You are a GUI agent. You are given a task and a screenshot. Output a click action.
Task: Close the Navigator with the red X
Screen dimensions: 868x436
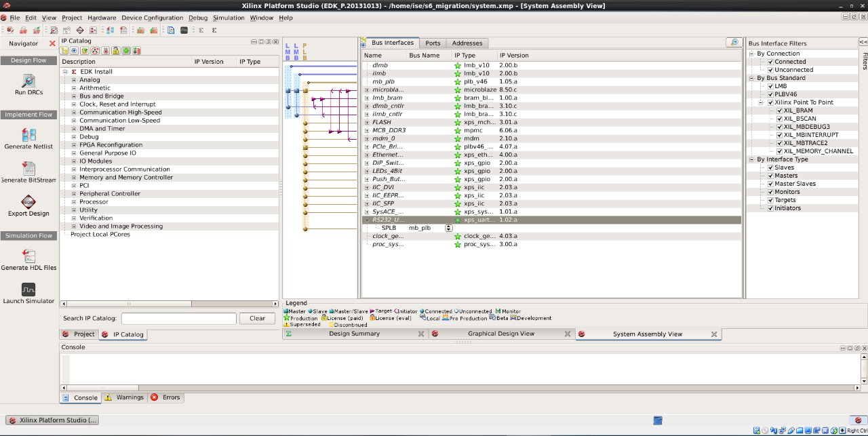click(x=52, y=43)
